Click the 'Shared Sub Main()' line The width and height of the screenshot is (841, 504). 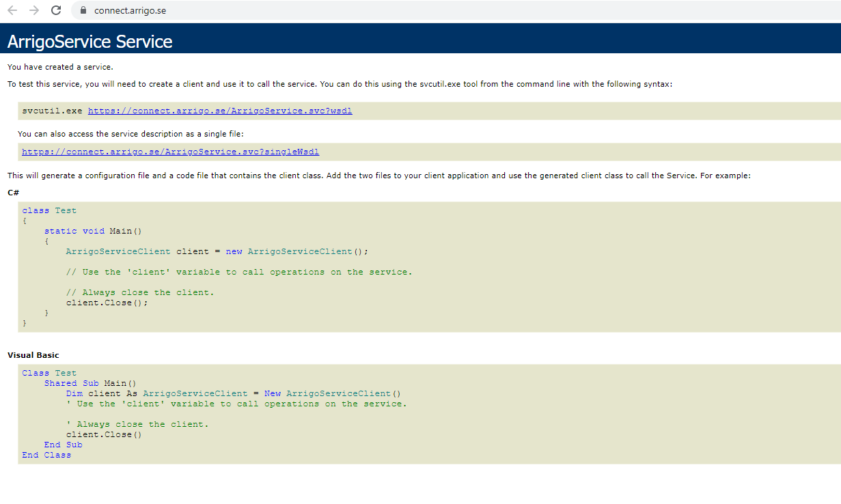[x=90, y=383]
